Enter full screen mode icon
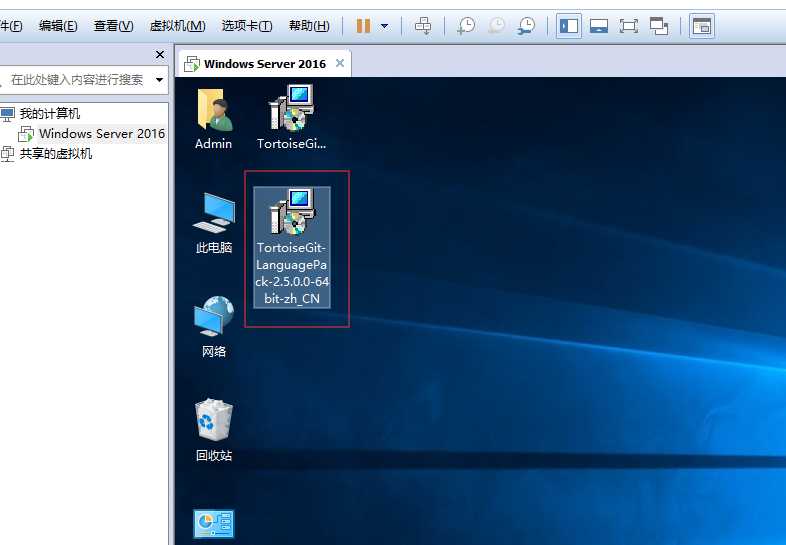Image resolution: width=786 pixels, height=545 pixels. click(629, 26)
